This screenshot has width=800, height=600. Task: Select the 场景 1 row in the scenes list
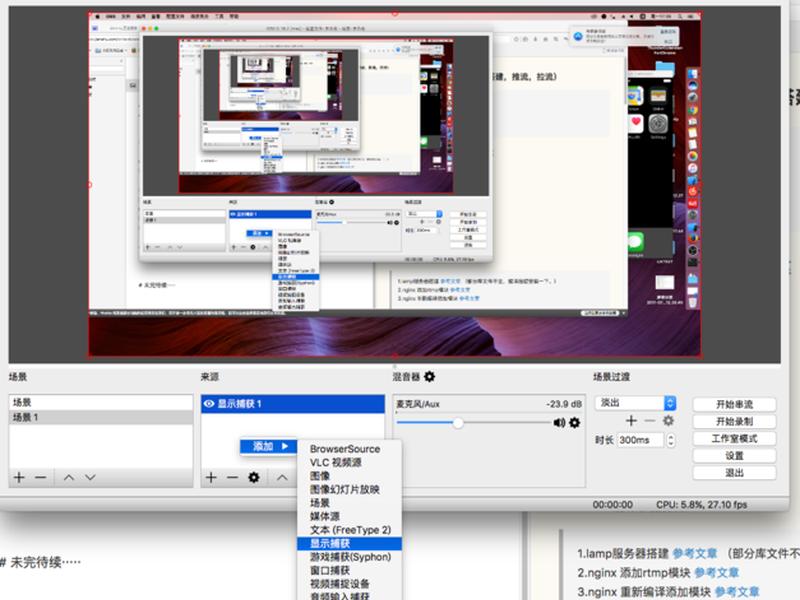click(101, 417)
